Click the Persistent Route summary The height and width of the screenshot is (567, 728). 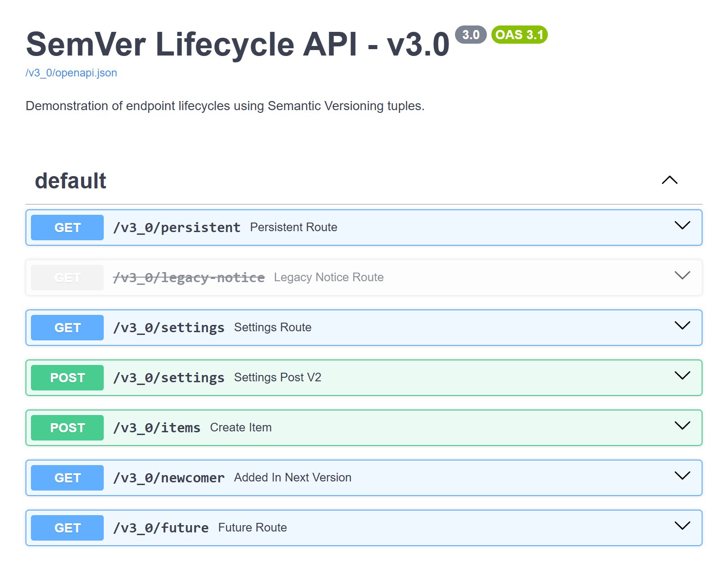point(293,227)
